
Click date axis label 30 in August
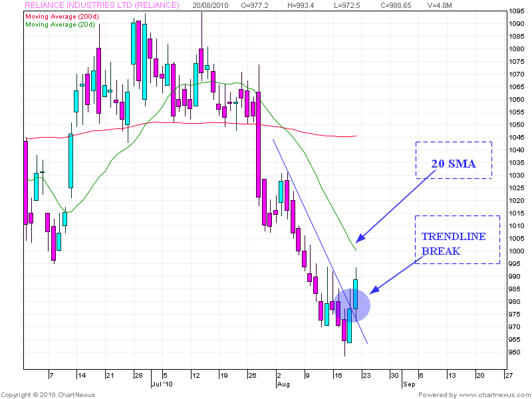click(394, 376)
